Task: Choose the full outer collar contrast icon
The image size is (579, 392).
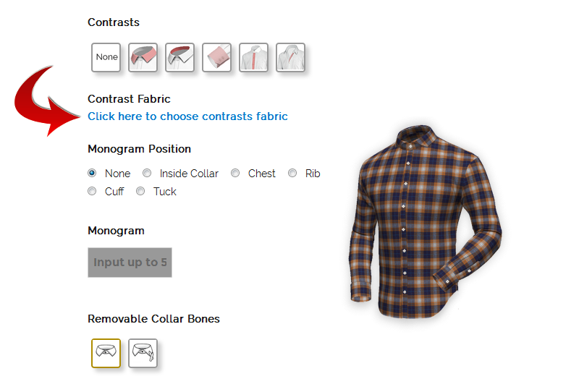Action: [x=143, y=57]
